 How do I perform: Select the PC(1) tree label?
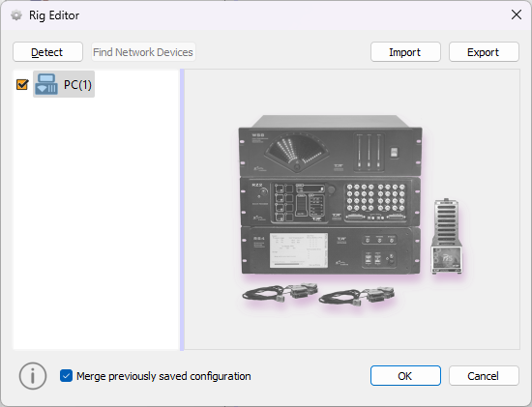point(77,84)
